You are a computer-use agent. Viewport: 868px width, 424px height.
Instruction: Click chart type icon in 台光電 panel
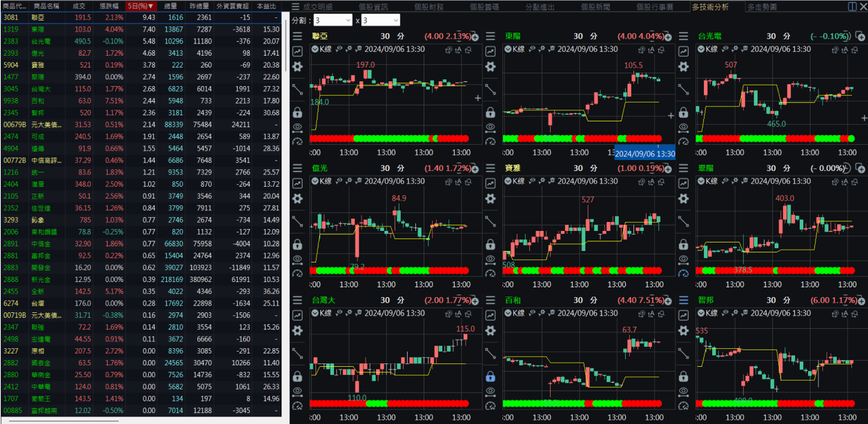point(683,51)
